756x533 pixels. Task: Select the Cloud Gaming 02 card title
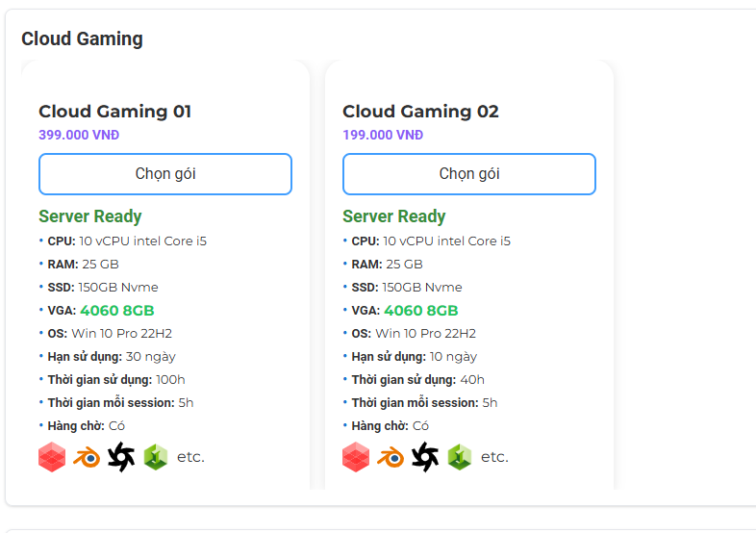(x=420, y=112)
